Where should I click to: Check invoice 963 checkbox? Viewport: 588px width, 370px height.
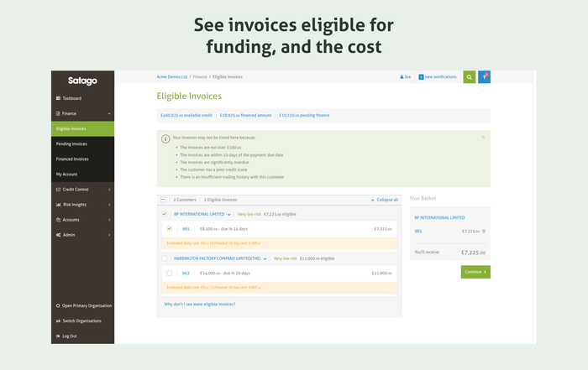pyautogui.click(x=170, y=273)
